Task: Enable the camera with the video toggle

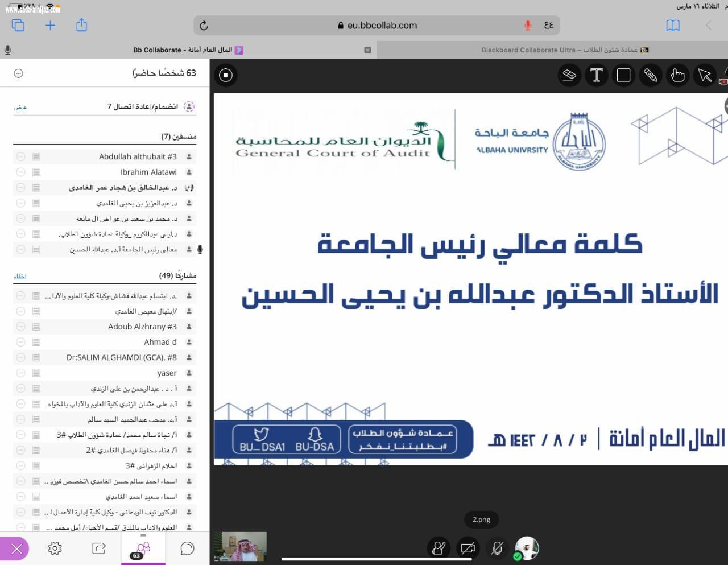Action: [x=468, y=548]
